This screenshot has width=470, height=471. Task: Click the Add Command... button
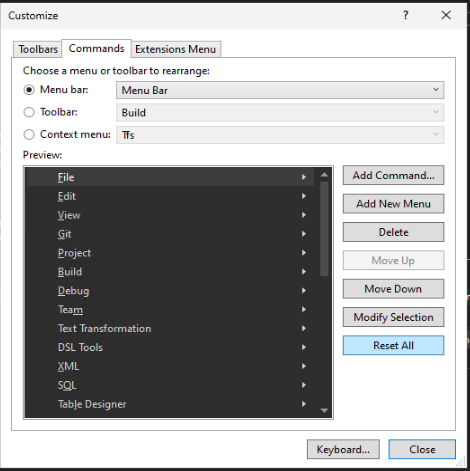pos(393,175)
